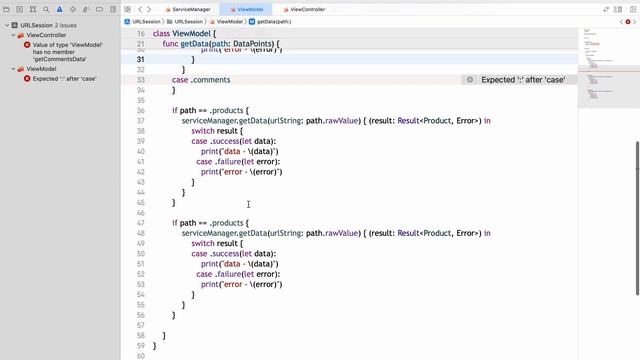Screen dimensions: 640x360
Task: Click 'case .success(let data):' on line 39
Action: click(x=233, y=141)
